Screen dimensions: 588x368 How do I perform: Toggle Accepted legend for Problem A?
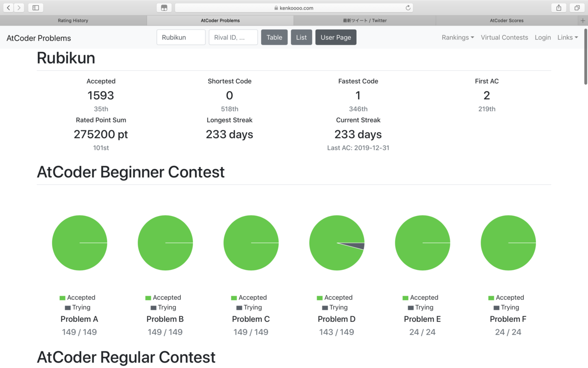[x=77, y=297]
